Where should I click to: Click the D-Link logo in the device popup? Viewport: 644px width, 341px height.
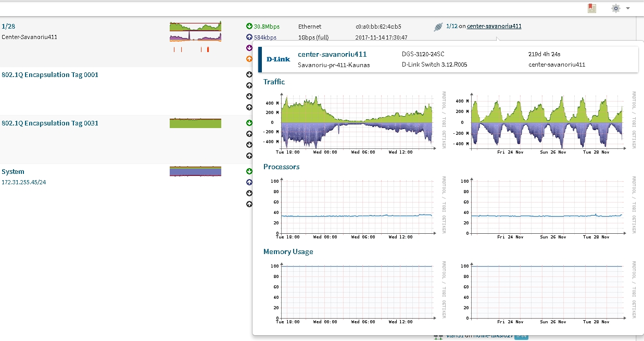[x=278, y=59]
